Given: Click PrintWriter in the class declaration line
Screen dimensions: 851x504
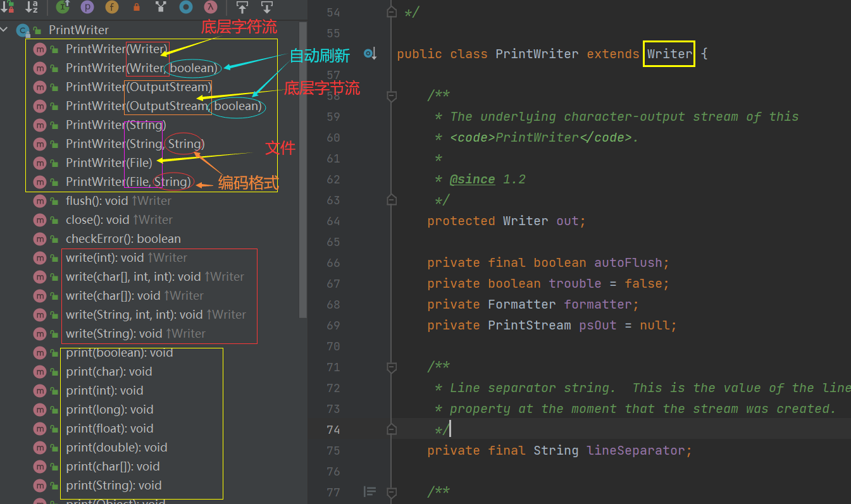Looking at the screenshot, I should [537, 54].
